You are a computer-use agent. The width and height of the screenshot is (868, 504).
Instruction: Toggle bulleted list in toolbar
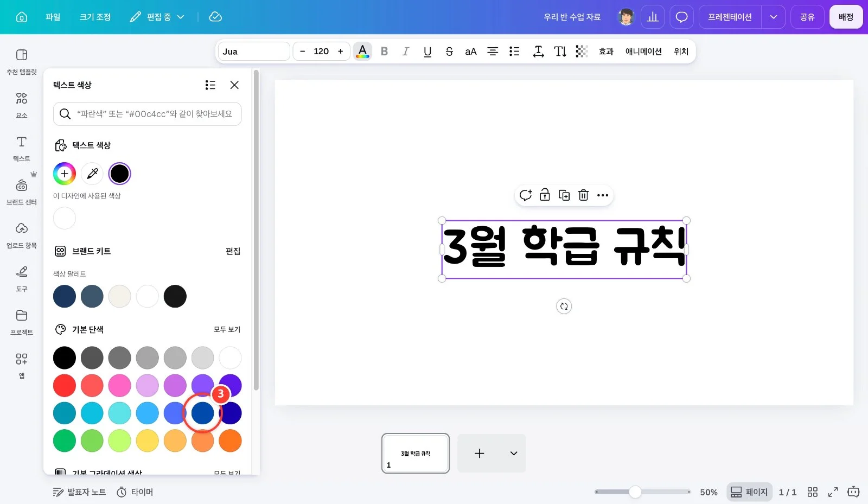tap(514, 52)
